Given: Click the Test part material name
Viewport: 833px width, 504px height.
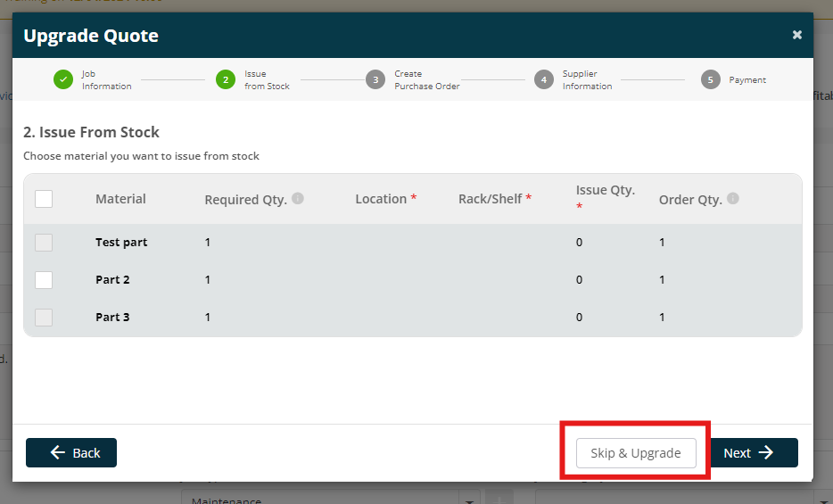Looking at the screenshot, I should pyautogui.click(x=121, y=242).
